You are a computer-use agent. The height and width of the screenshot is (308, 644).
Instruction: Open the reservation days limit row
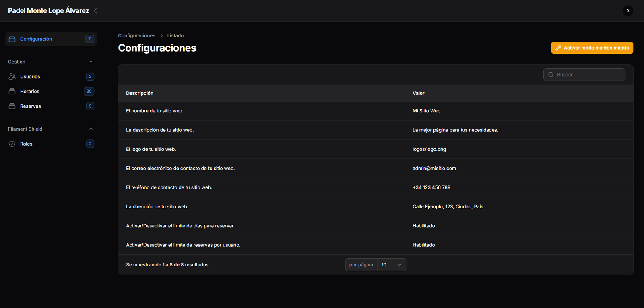(x=180, y=226)
